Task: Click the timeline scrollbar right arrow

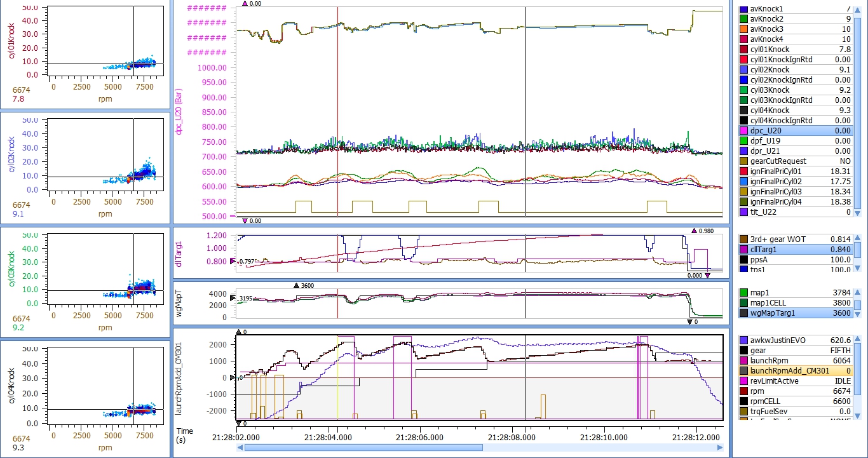Action: (x=719, y=448)
